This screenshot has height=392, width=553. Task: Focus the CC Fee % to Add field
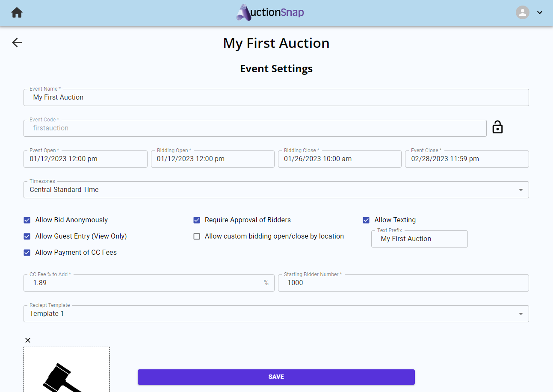(x=149, y=283)
